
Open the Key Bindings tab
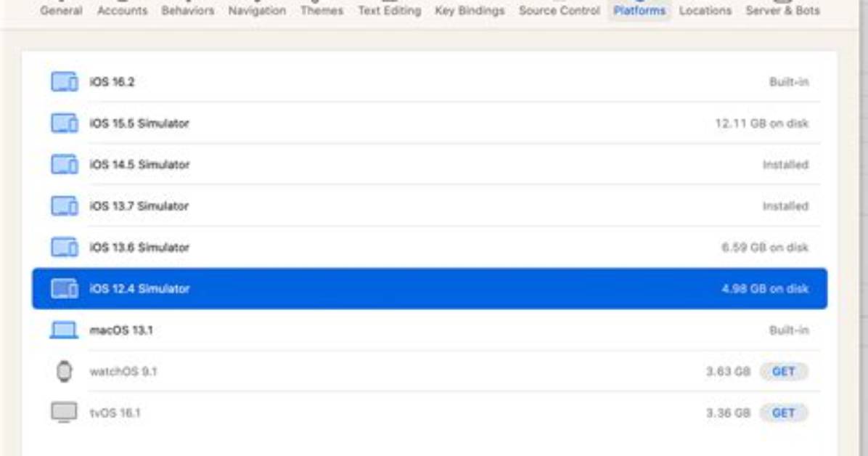[470, 10]
